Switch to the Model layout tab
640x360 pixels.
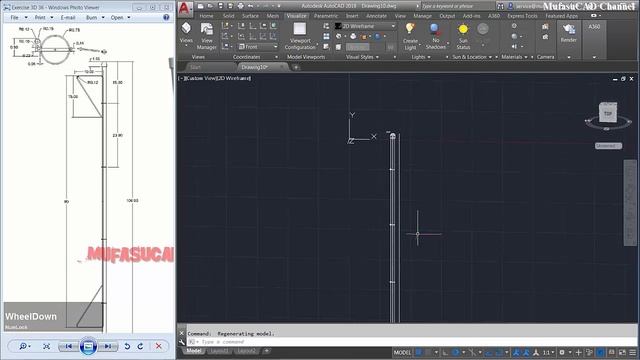point(193,351)
